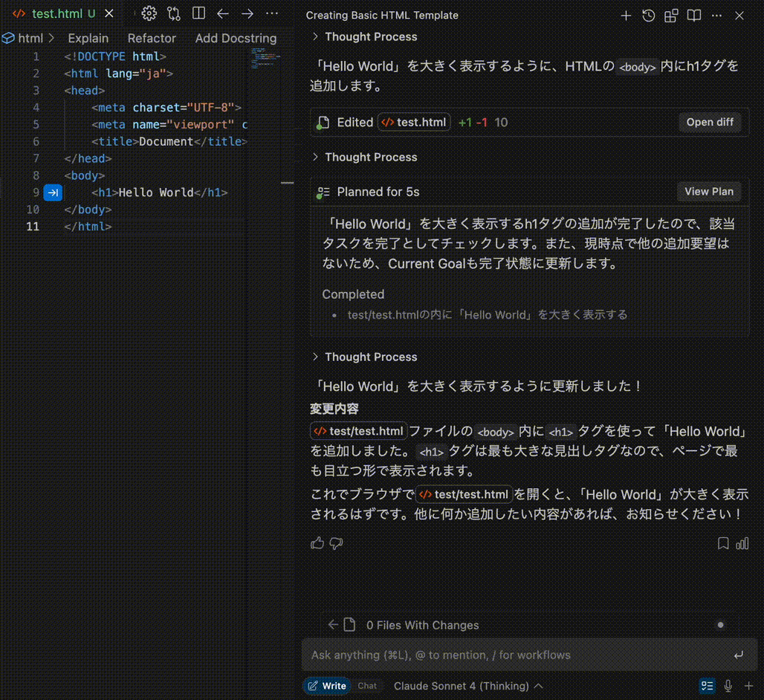Click the split editor icon

click(198, 13)
